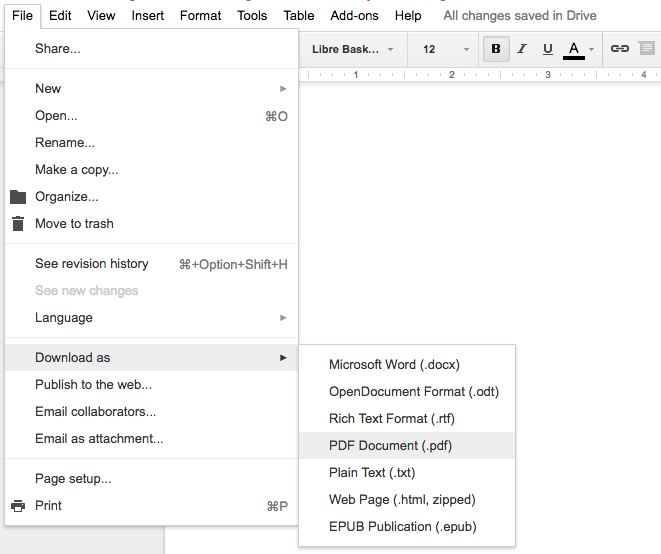
Task: Expand the New submenu arrow
Action: (x=283, y=89)
